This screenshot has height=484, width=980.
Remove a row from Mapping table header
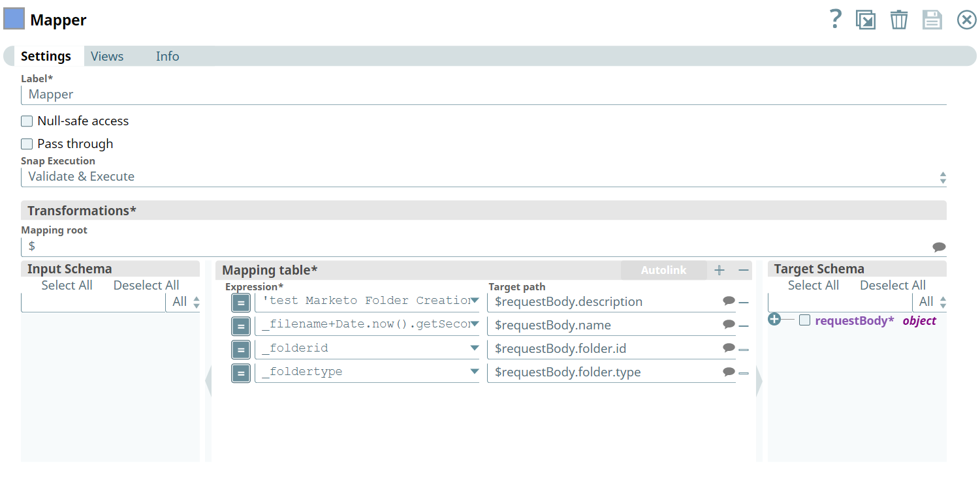tap(743, 270)
